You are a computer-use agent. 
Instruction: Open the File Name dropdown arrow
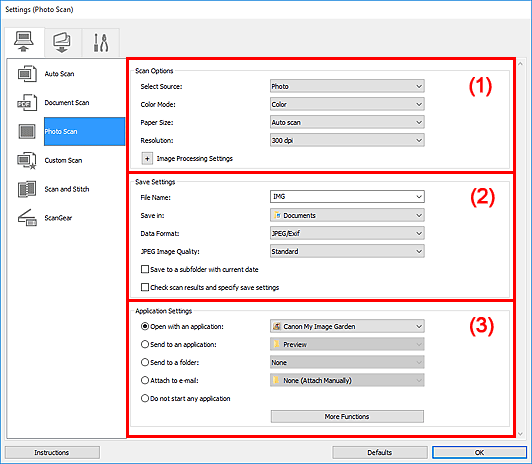click(419, 197)
